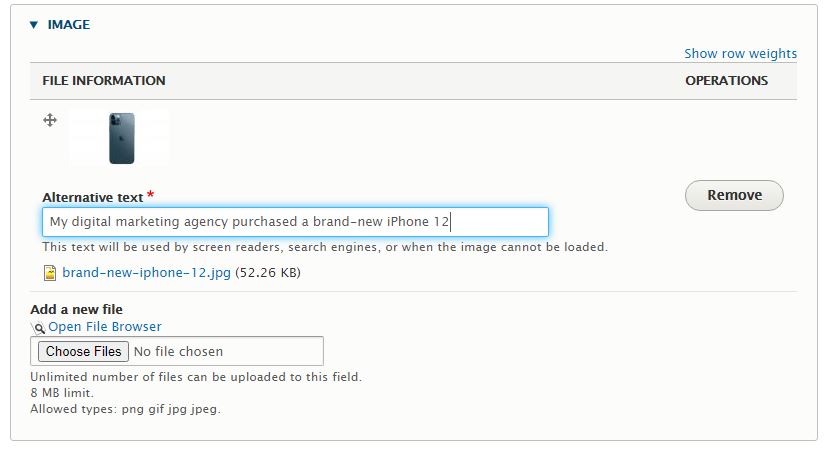Show row weights for the table
This screenshot has height=452, width=839.
(x=740, y=53)
